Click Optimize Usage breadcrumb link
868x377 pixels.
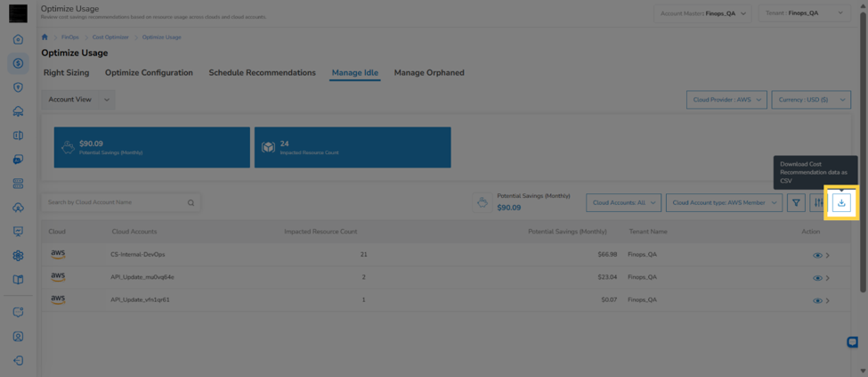(x=162, y=37)
